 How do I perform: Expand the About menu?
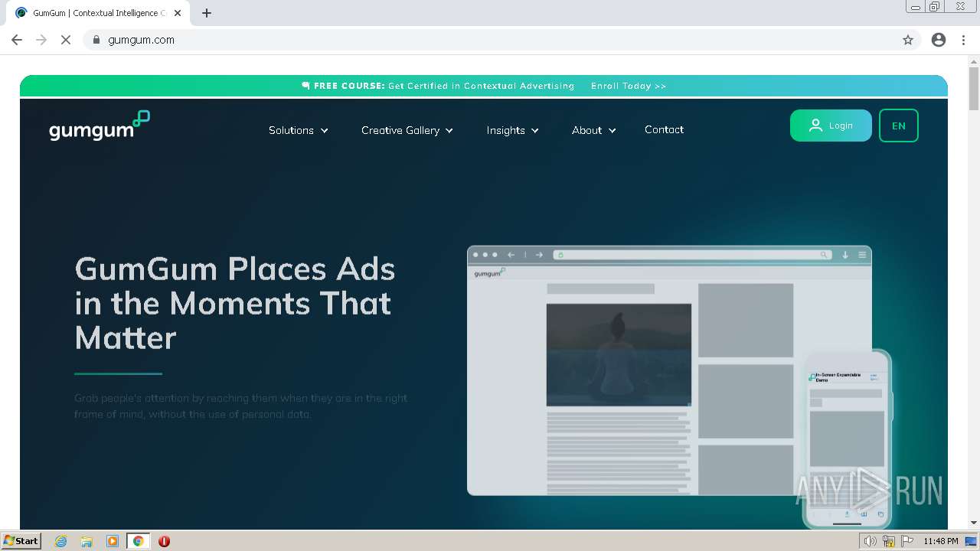594,130
